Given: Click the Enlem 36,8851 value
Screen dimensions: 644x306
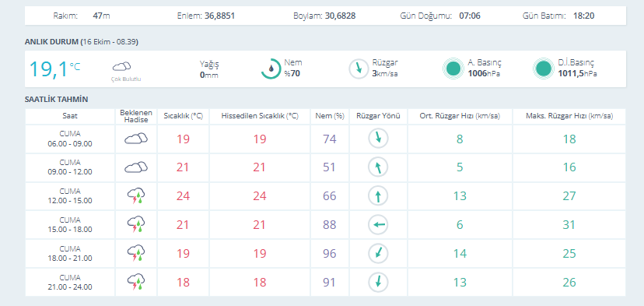Looking at the screenshot, I should (220, 16).
